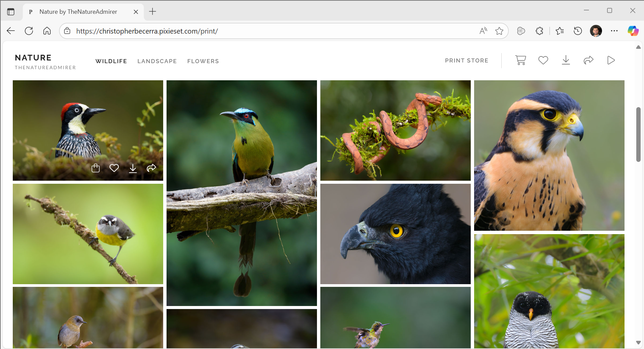Click the page vertical scrollbar thumb

point(638,134)
